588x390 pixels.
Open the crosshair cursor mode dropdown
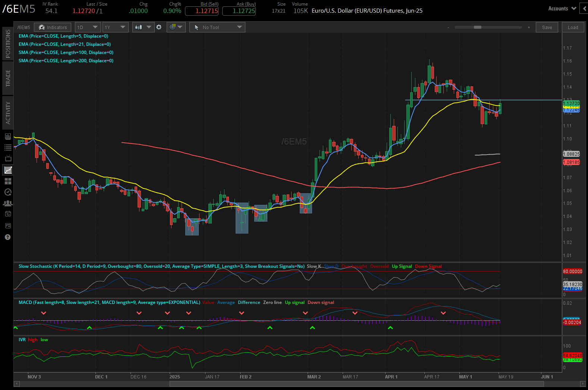coord(176,27)
